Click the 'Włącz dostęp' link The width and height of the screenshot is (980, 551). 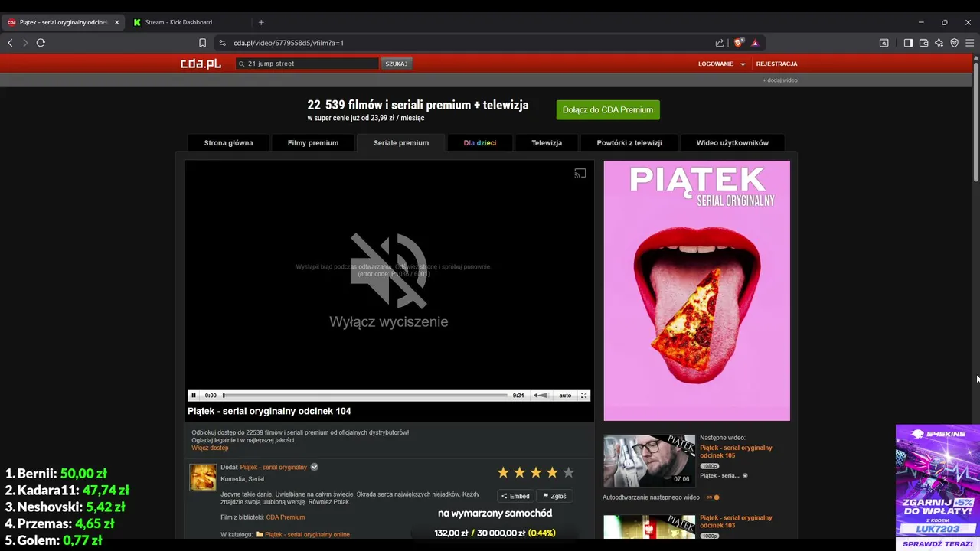coord(210,448)
